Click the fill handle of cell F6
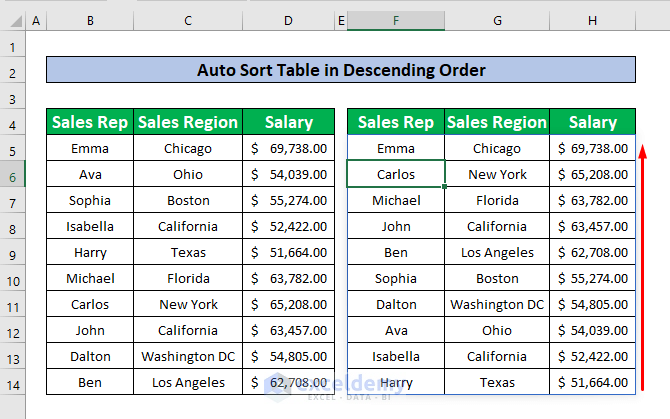The image size is (670, 419). (445, 187)
